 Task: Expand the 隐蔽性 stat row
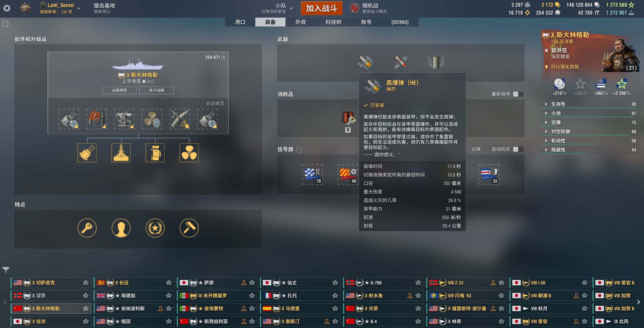[590, 150]
